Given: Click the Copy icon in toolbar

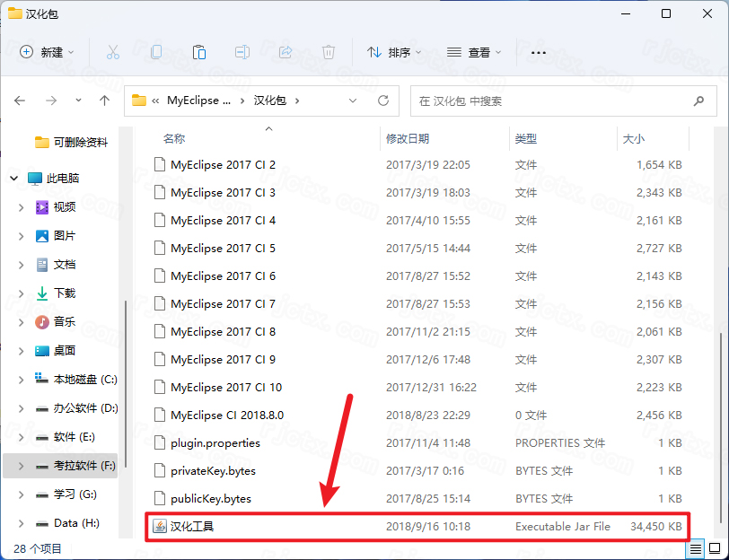Looking at the screenshot, I should click(156, 52).
